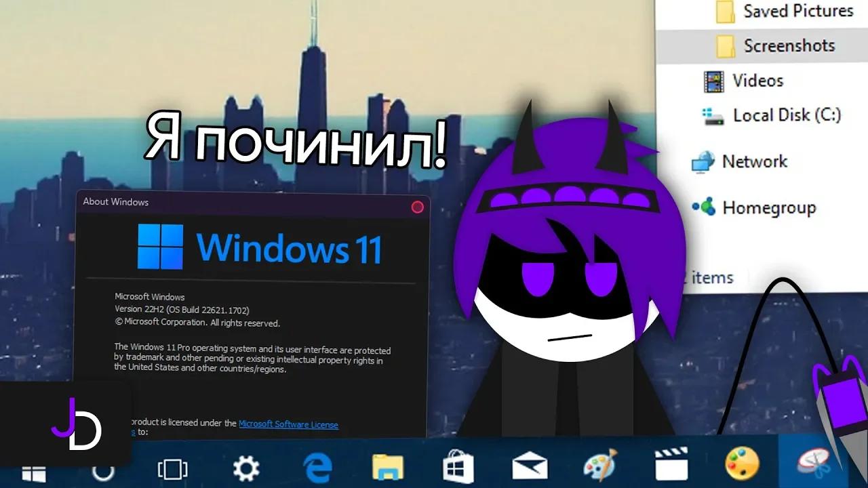Close the About Windows dialog
Viewport: 868px width, 488px height.
(x=418, y=208)
